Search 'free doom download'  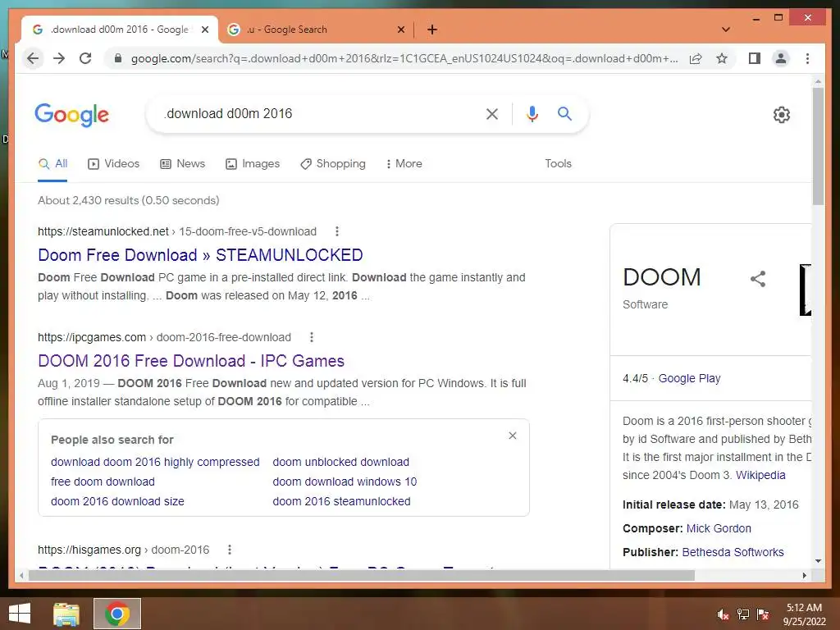click(x=103, y=482)
